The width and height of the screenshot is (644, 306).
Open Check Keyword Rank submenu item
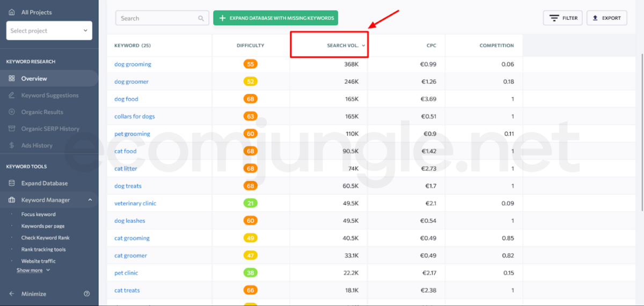coord(45,237)
